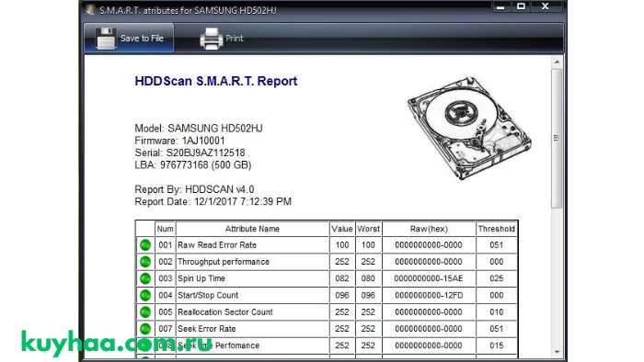This screenshot has height=362, width=644.
Task: Click the Num column header
Action: [x=165, y=229]
